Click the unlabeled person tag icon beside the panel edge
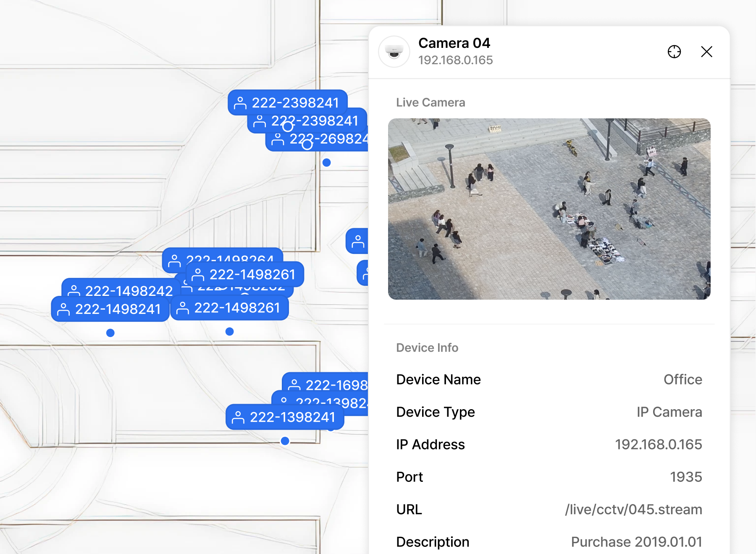This screenshot has height=554, width=756. pyautogui.click(x=357, y=241)
